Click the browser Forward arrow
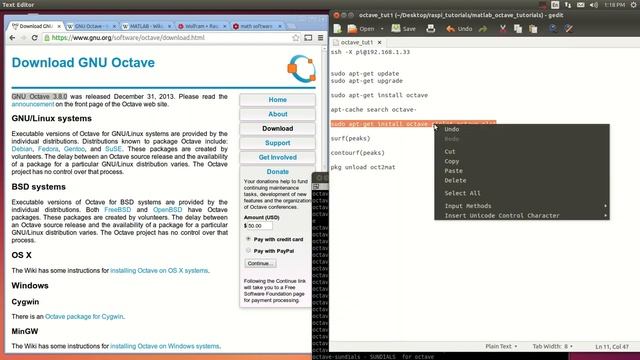The image size is (640, 360). pyautogui.click(x=23, y=38)
